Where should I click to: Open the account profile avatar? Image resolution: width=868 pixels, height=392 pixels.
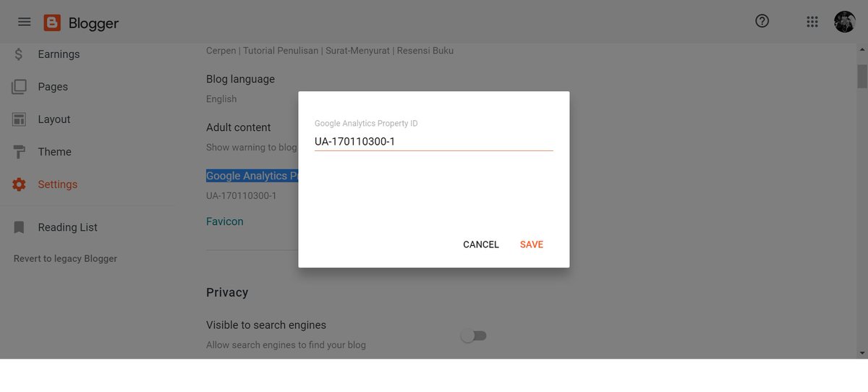coord(844,22)
